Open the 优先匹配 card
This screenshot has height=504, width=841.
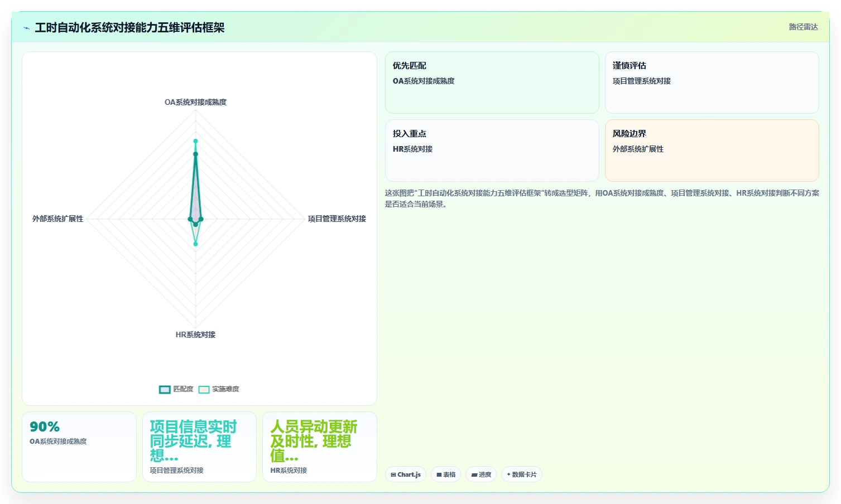492,83
